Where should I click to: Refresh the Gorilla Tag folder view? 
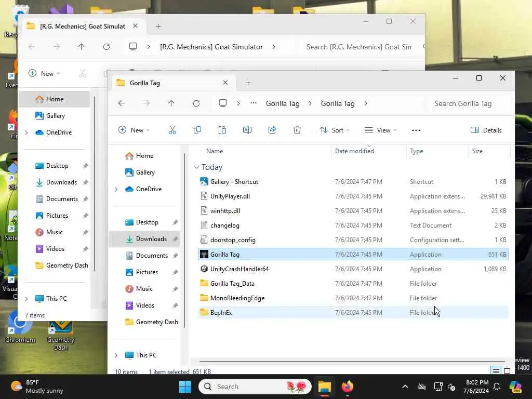pos(196,103)
